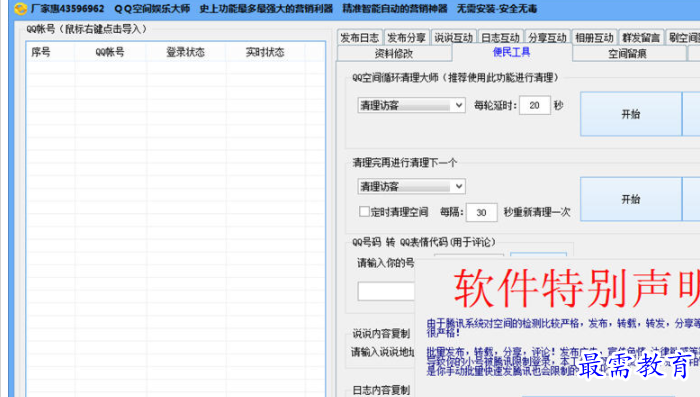Viewport: 700px width, 397px height.
Task: Click the QQ帐号 column header
Action: tap(110, 52)
